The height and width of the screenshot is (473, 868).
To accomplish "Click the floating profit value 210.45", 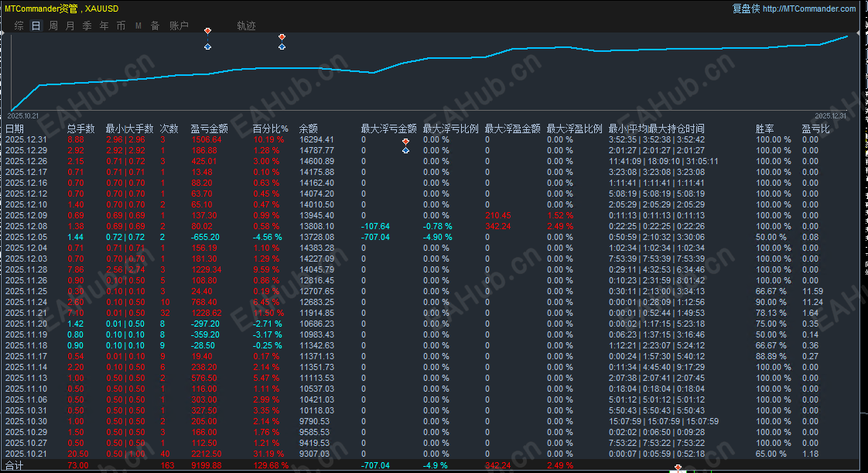I will (498, 215).
